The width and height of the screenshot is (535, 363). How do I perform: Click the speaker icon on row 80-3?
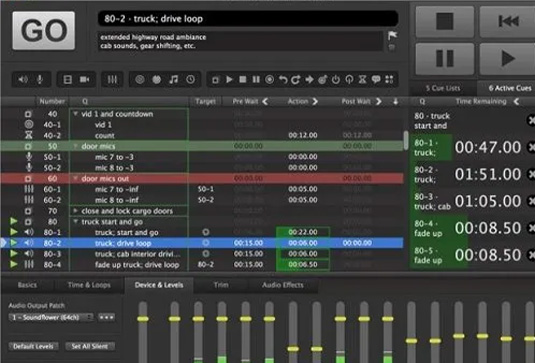(x=29, y=253)
